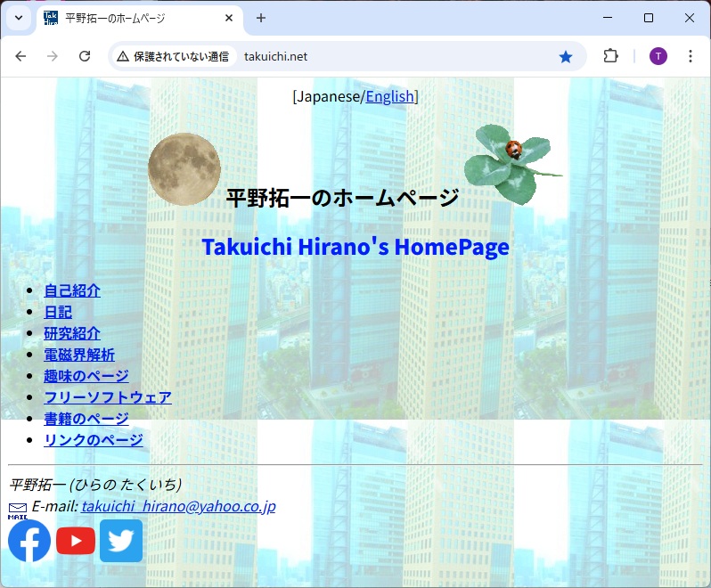Click the 平野拓一のホームページ tab title

115,18
